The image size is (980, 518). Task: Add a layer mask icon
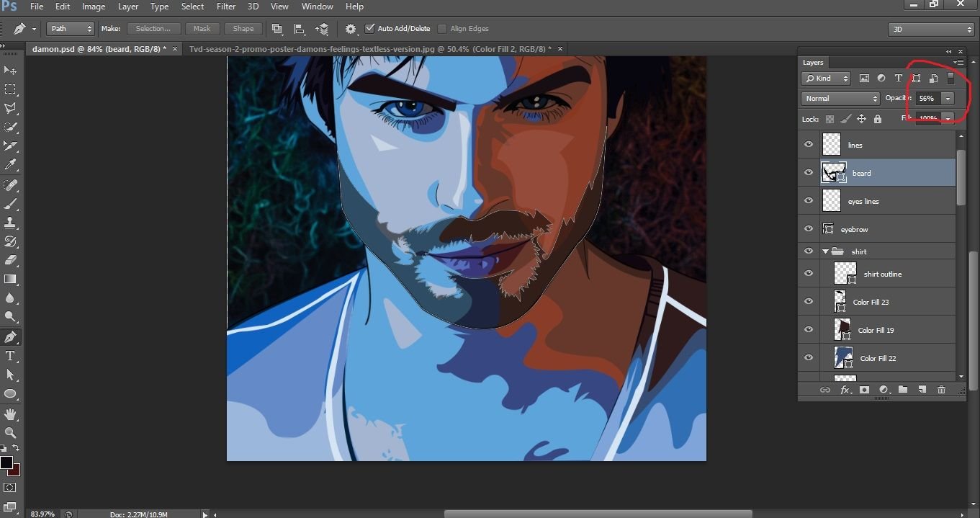click(864, 390)
